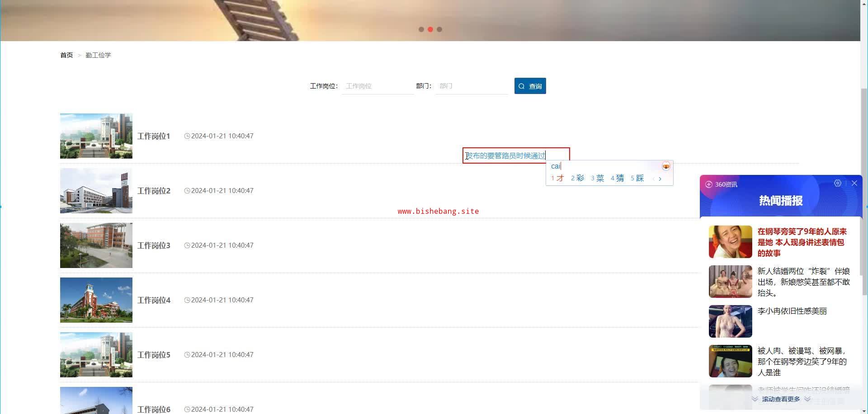Show the first carousel slide dot

click(421, 29)
